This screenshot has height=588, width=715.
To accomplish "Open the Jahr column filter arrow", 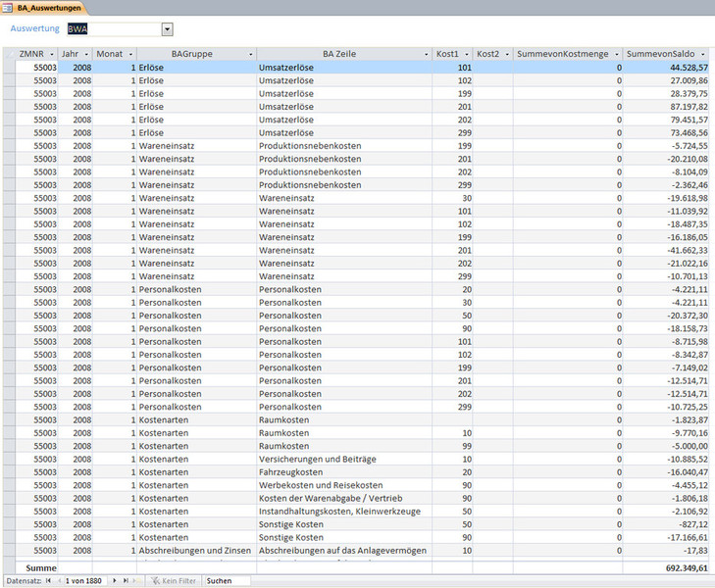I will click(86, 54).
